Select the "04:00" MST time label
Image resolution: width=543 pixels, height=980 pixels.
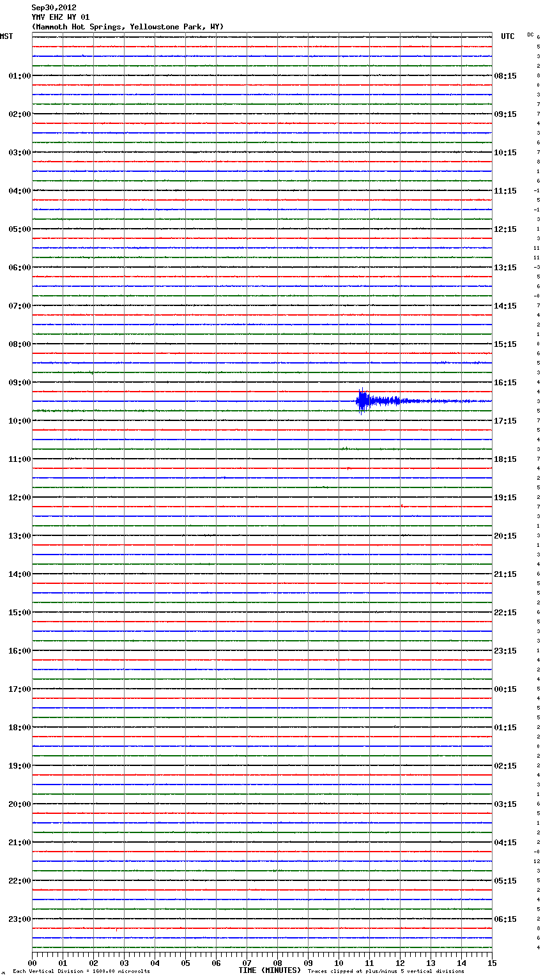(x=20, y=191)
